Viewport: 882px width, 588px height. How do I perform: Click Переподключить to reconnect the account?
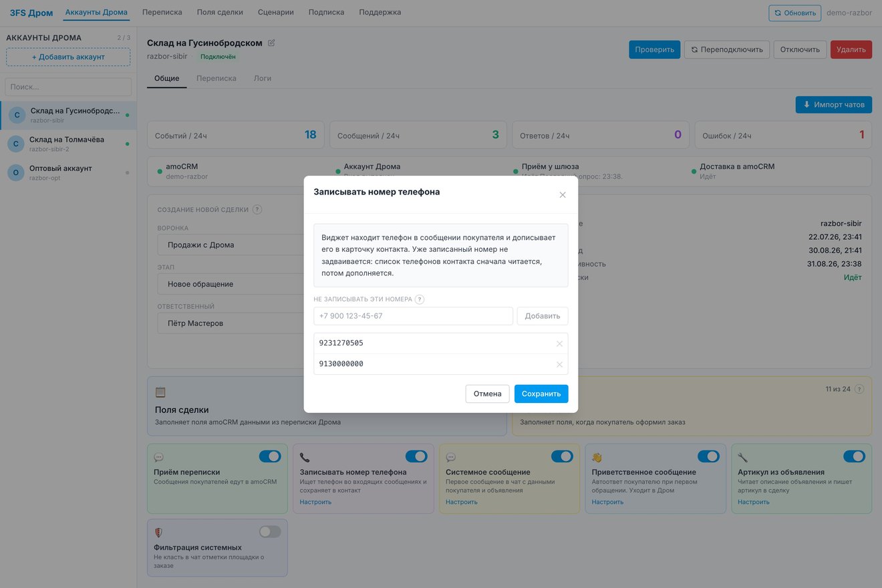tap(727, 49)
